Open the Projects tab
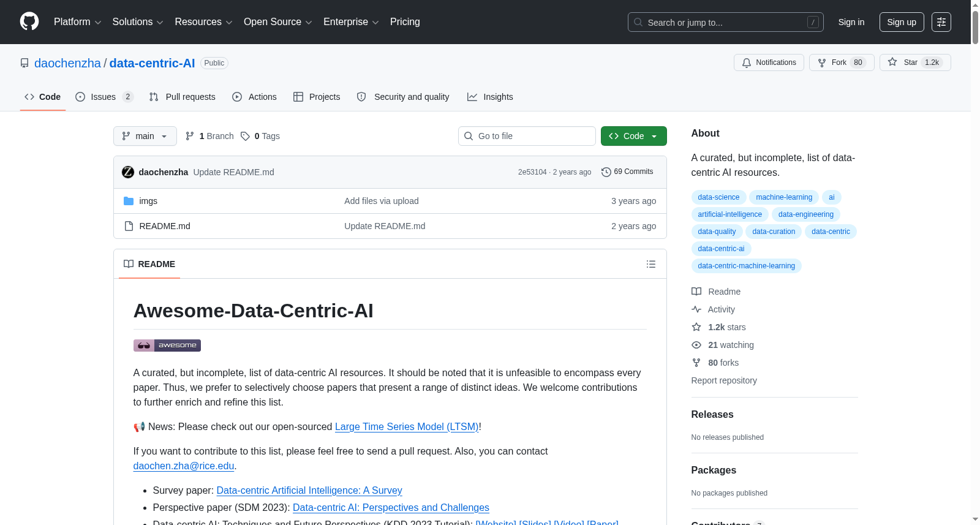Viewport: 980px width, 525px height. pyautogui.click(x=317, y=97)
